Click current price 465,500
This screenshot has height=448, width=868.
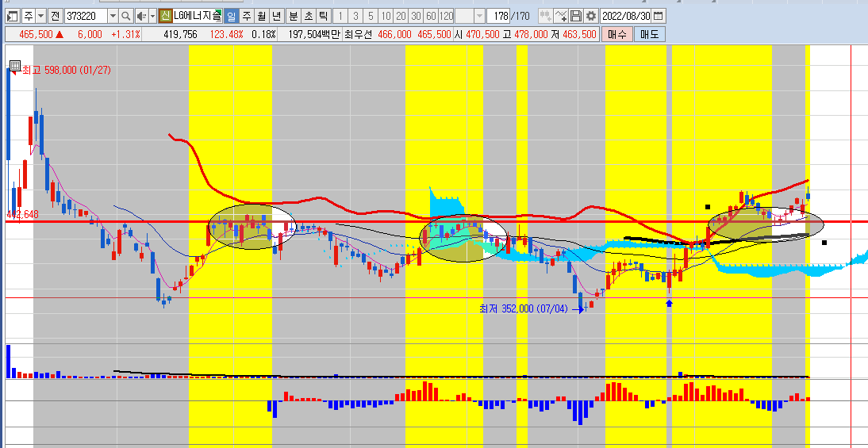pos(36,34)
